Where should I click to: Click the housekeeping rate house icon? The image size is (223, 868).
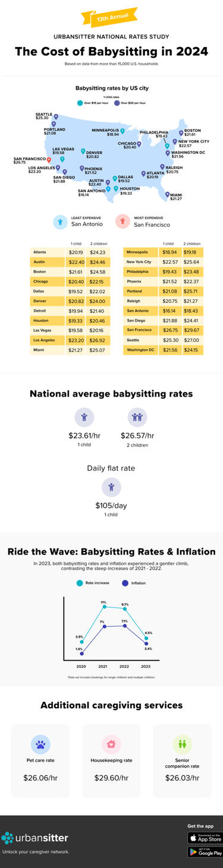pyautogui.click(x=111, y=743)
